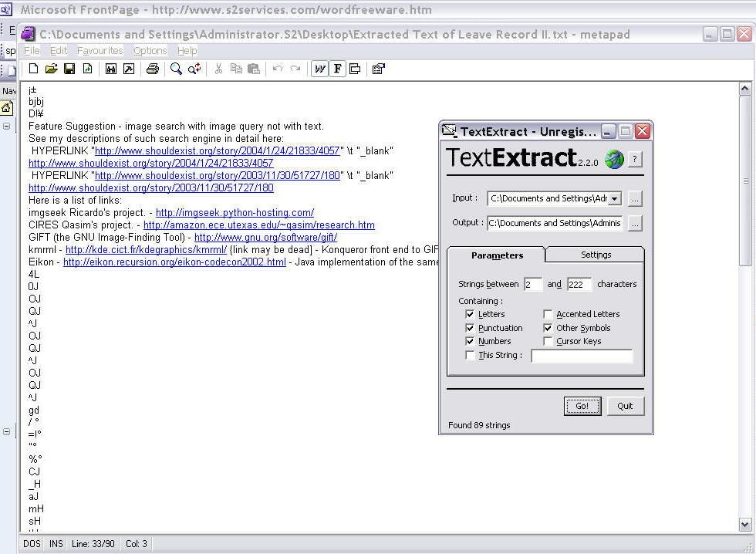This screenshot has width=756, height=554.
Task: Open the kde.cict.fr kmrml link
Action: click(146, 250)
